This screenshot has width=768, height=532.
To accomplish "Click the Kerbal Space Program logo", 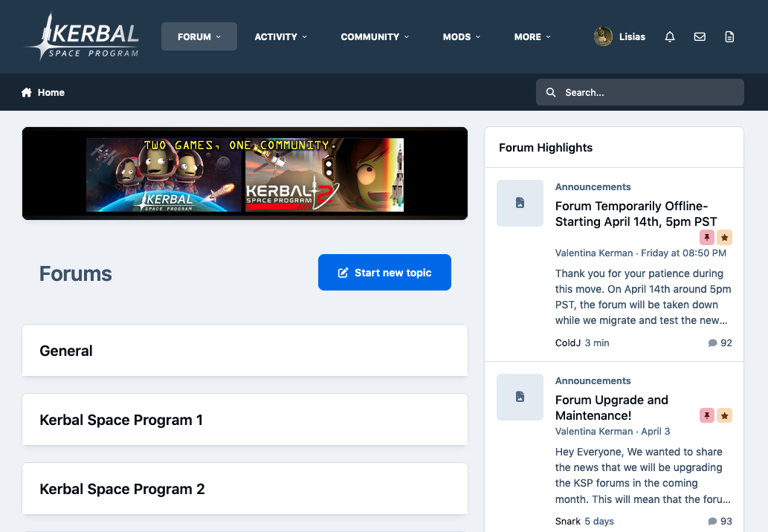I will tap(81, 36).
